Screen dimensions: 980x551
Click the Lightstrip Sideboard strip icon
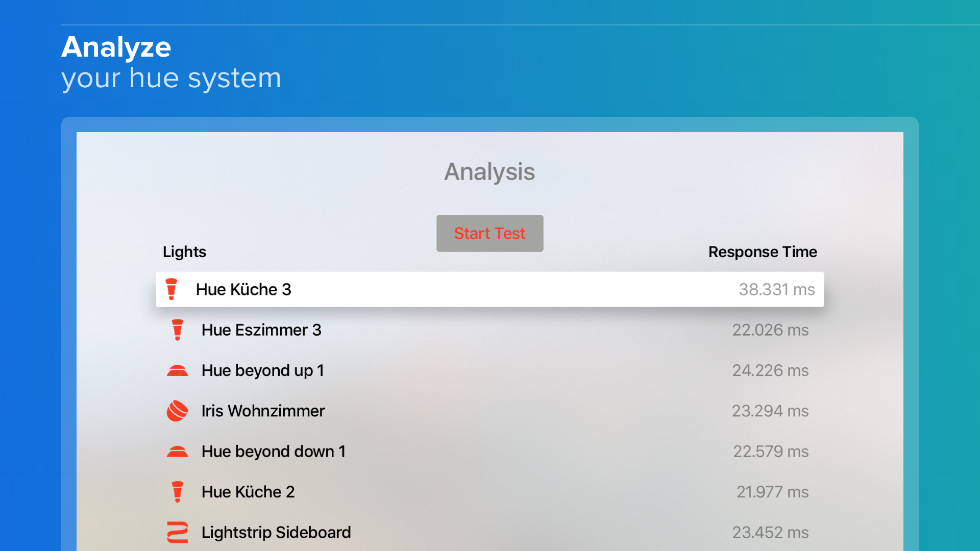178,532
